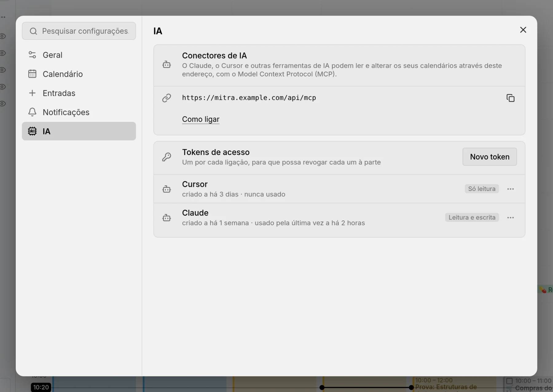Click the magnifier icon in the search box
This screenshot has height=392, width=553.
click(x=33, y=31)
